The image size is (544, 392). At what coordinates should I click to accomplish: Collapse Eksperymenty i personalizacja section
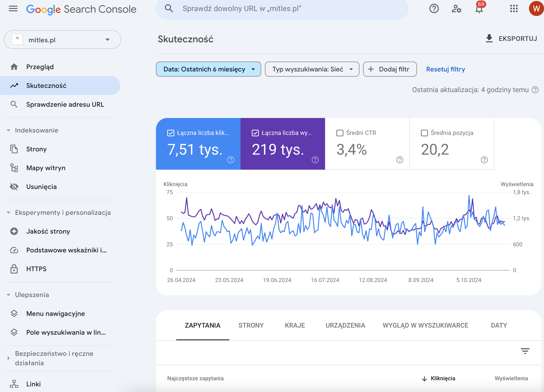(8, 213)
